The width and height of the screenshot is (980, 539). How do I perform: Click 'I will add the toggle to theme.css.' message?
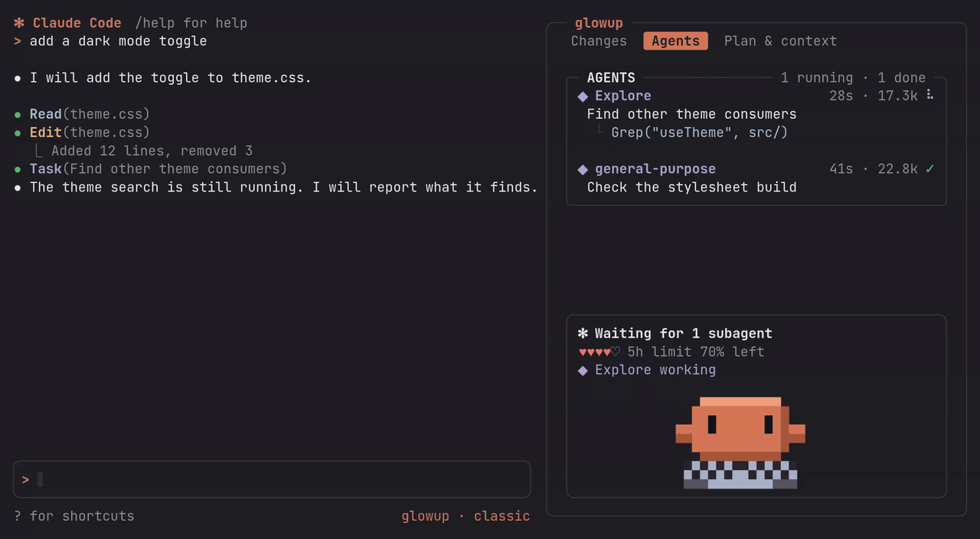click(x=171, y=78)
